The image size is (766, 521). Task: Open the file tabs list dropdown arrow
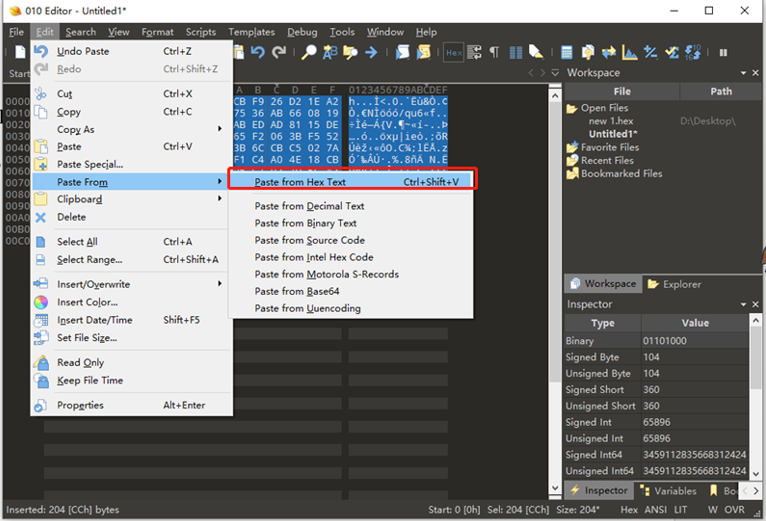[555, 73]
